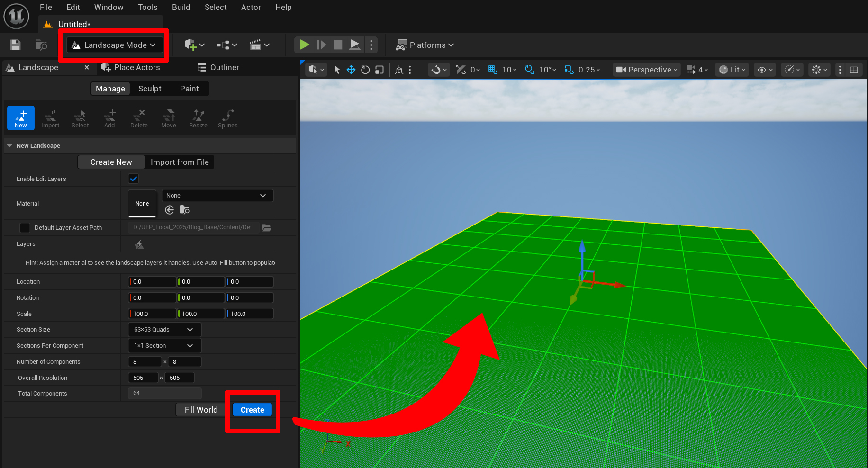
Task: Click the viewport layout grid icon
Action: [x=854, y=70]
